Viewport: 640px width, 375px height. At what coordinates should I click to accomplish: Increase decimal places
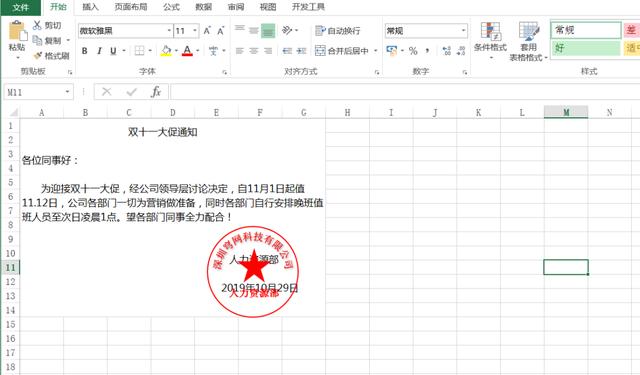pyautogui.click(x=447, y=51)
